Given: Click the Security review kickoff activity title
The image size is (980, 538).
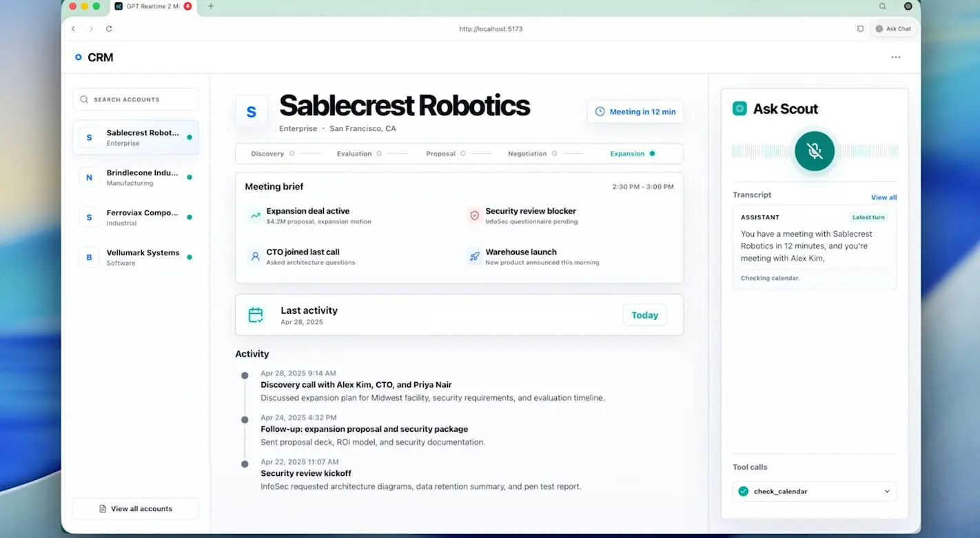Looking at the screenshot, I should [x=306, y=473].
